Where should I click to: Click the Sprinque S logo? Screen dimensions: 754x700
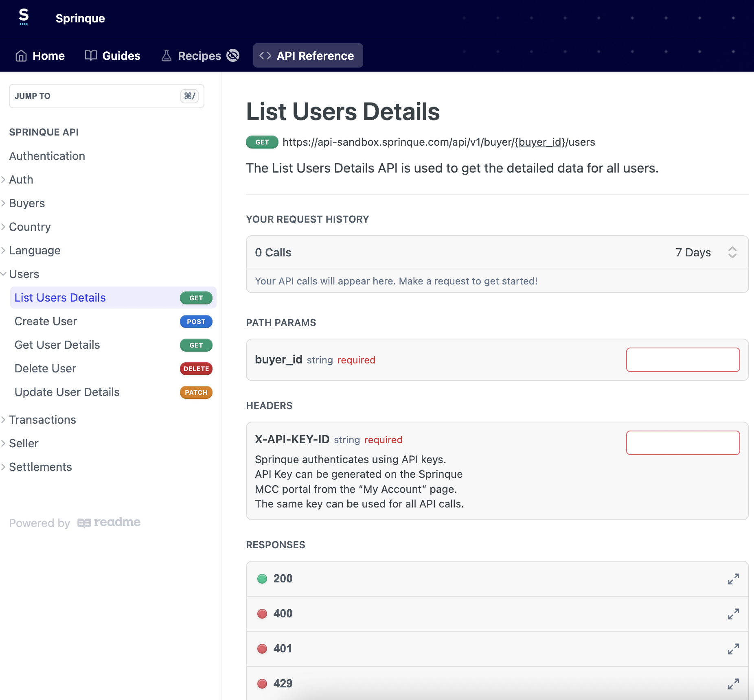tap(24, 17)
